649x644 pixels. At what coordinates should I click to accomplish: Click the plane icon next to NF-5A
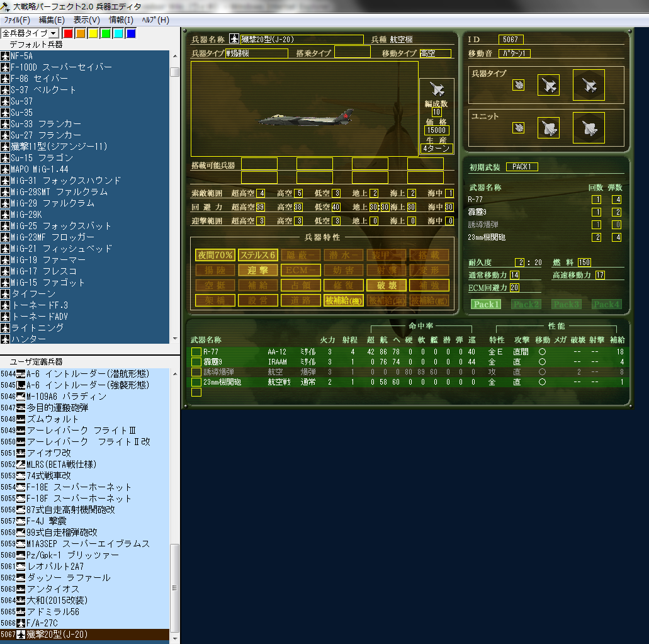click(5, 56)
